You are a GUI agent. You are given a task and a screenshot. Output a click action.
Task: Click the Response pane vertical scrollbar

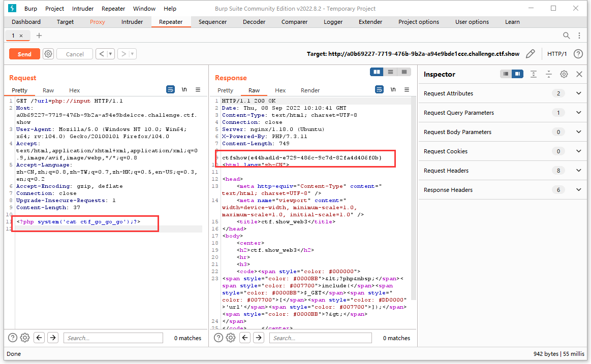pos(414,198)
